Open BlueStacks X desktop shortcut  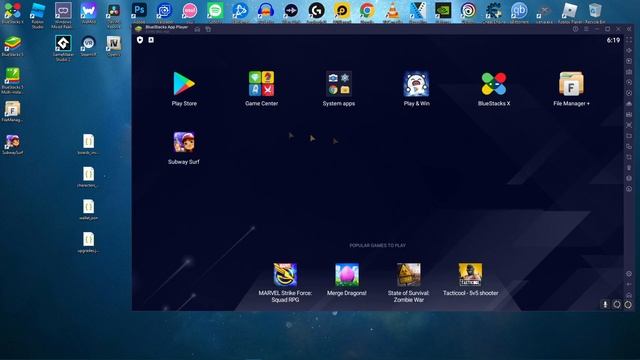(13, 12)
